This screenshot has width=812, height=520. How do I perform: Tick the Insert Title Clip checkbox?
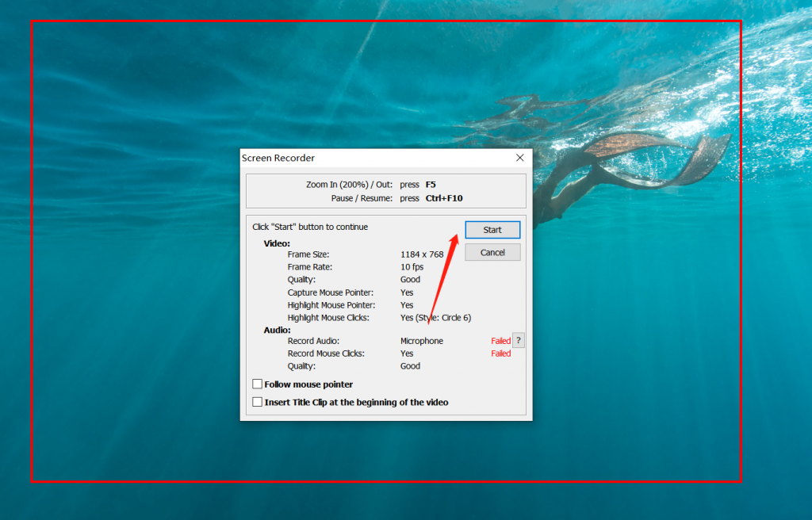[258, 402]
